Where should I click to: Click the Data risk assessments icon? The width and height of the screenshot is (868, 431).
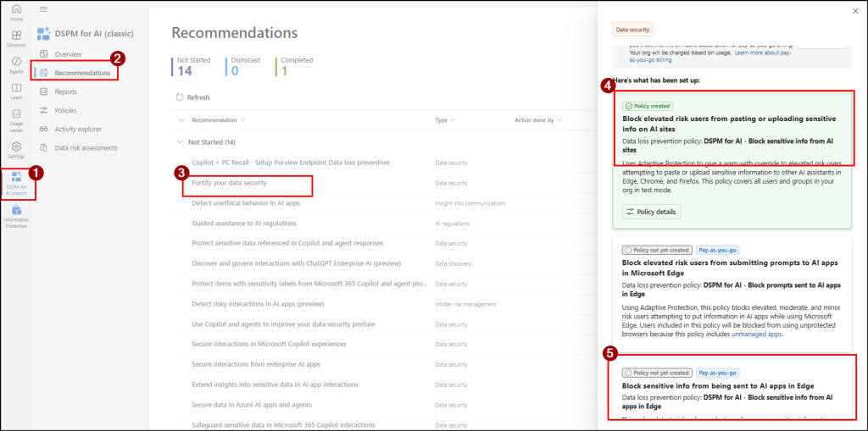tap(44, 148)
